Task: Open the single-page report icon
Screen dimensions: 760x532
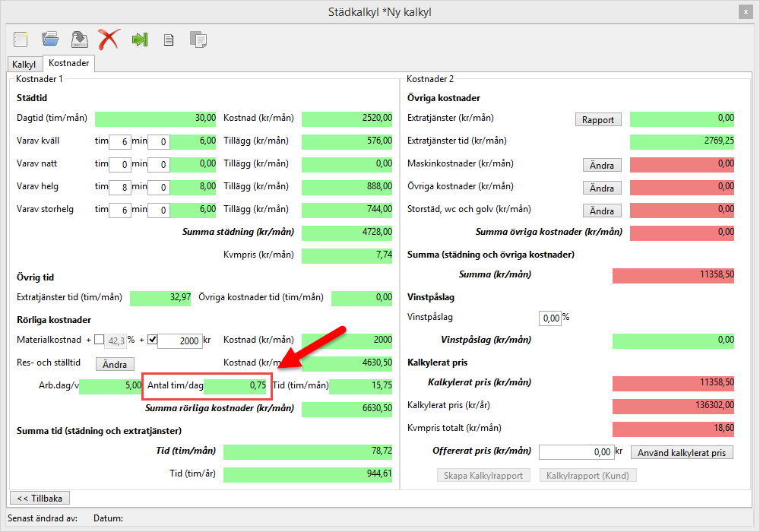Action: (169, 40)
